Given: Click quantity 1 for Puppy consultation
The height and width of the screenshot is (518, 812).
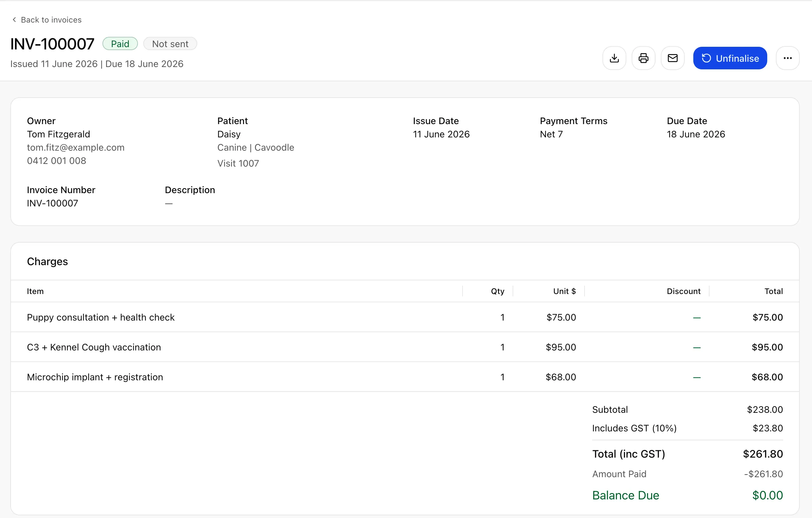Looking at the screenshot, I should 502,317.
